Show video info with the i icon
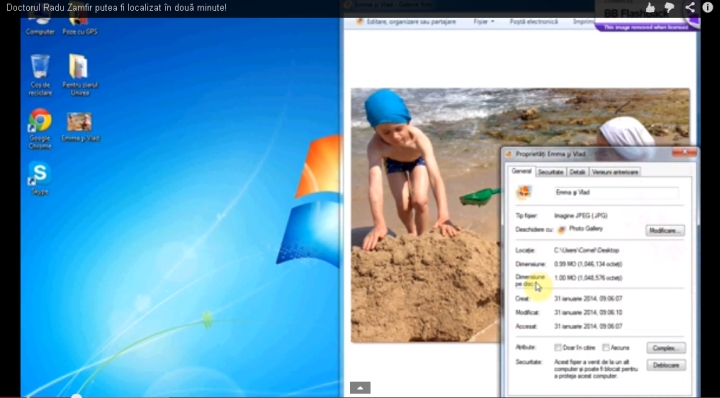This screenshot has width=720, height=398. (708, 7)
